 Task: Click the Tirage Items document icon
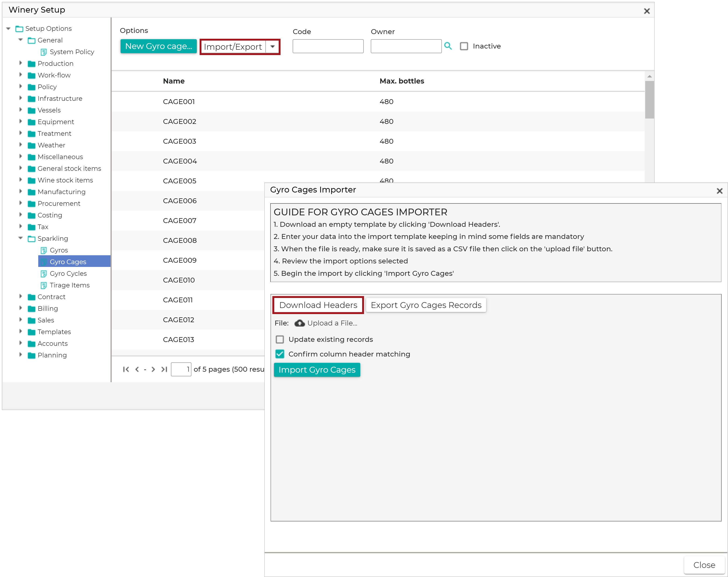(44, 285)
